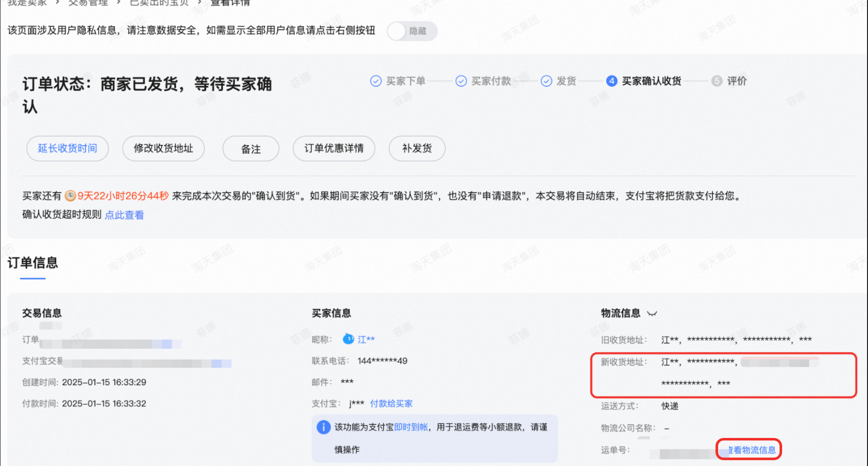Click the 延长收货时间 button
The width and height of the screenshot is (868, 466).
(x=67, y=148)
